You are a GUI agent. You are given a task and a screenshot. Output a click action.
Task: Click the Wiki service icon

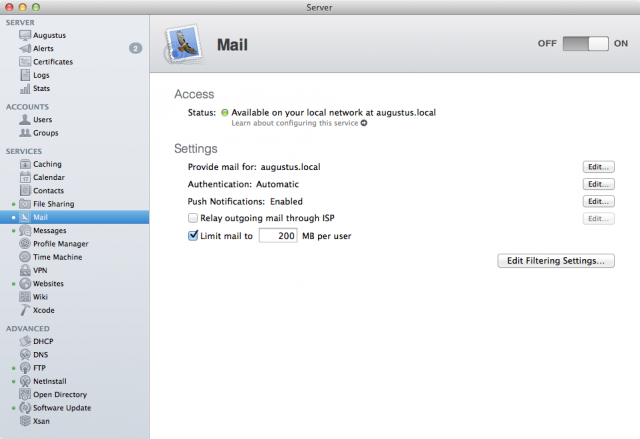click(25, 297)
